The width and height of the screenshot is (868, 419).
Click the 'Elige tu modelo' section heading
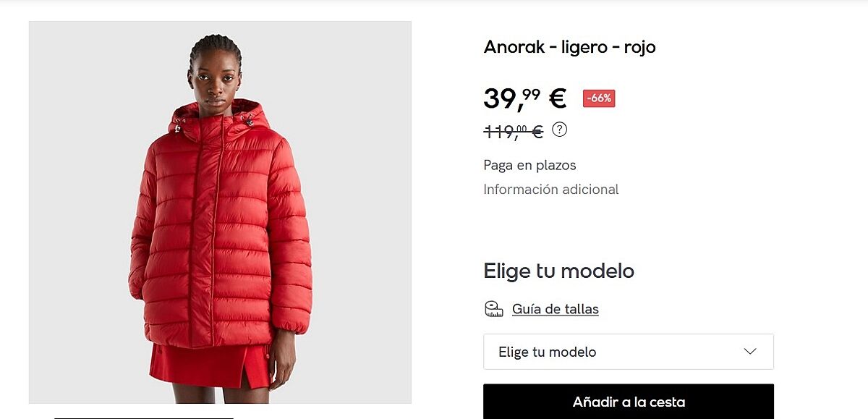pos(559,271)
